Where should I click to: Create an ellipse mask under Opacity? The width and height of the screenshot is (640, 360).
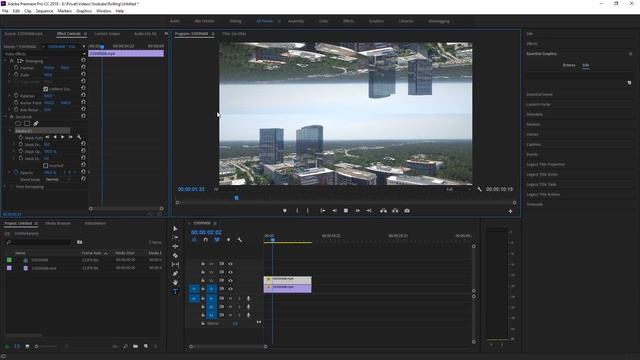point(18,123)
